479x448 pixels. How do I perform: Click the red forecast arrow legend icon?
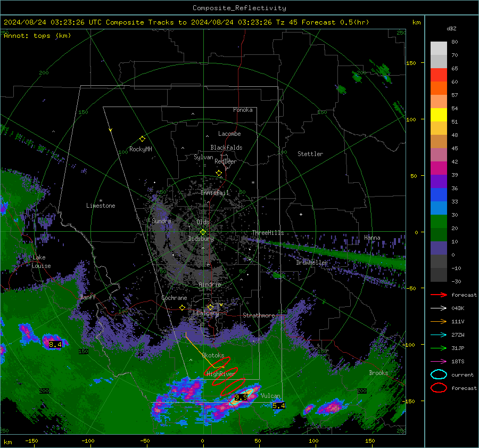tap(439, 295)
